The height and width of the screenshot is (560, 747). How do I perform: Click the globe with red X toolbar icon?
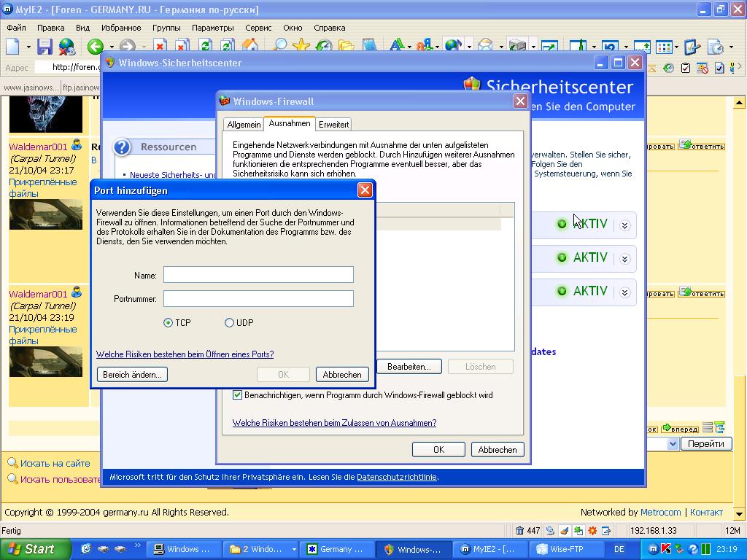coord(67,46)
